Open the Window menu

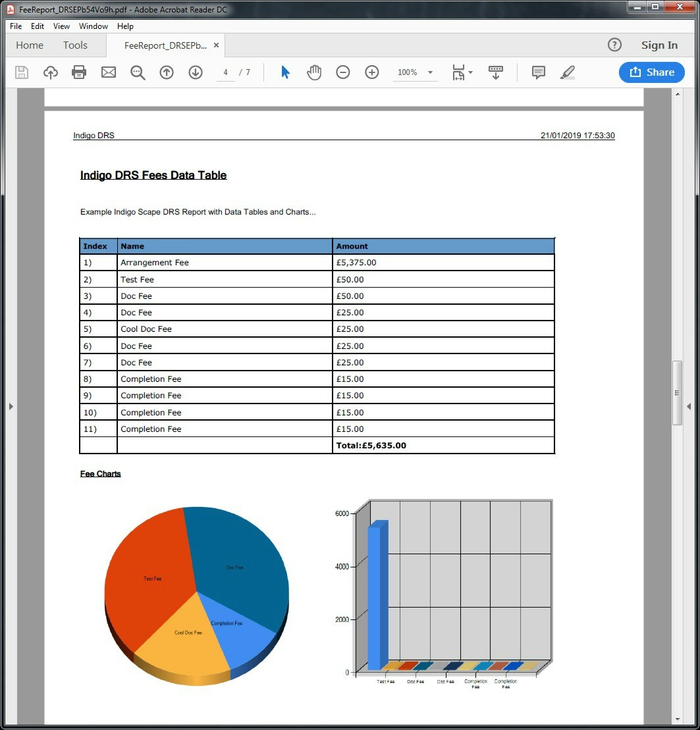(x=93, y=26)
